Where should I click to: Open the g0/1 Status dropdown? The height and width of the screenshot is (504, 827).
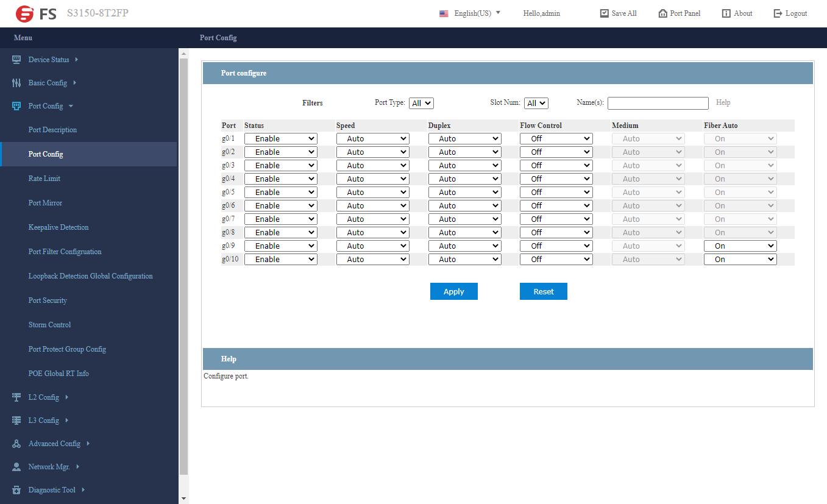280,139
